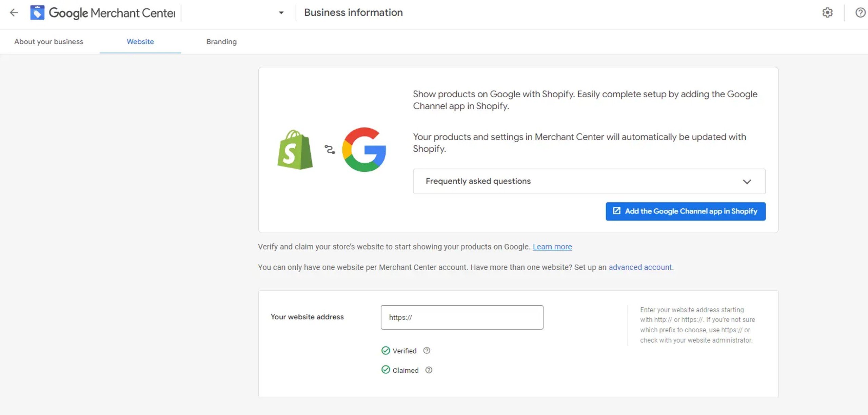Open the Learn more link
This screenshot has width=868, height=415.
coord(552,247)
